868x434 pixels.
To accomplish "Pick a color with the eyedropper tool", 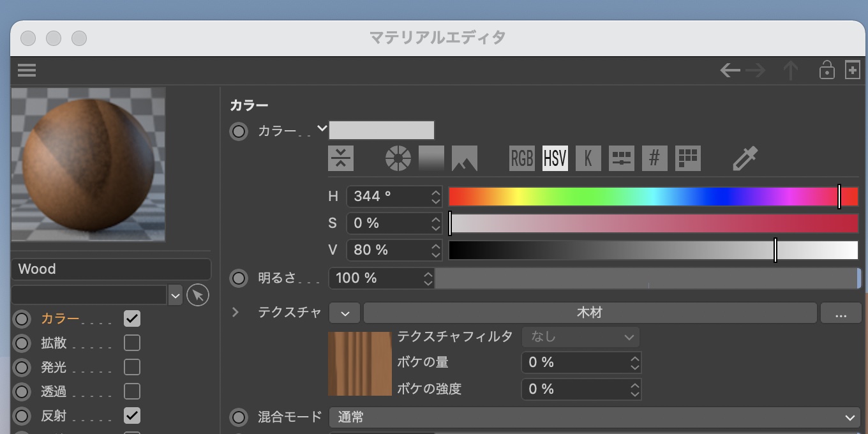I will tap(744, 158).
